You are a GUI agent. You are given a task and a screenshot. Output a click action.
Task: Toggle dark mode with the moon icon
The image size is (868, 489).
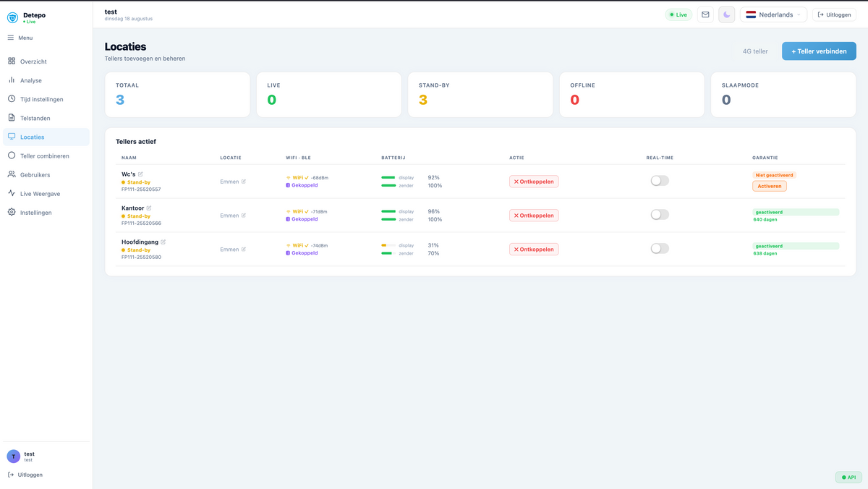coord(727,14)
